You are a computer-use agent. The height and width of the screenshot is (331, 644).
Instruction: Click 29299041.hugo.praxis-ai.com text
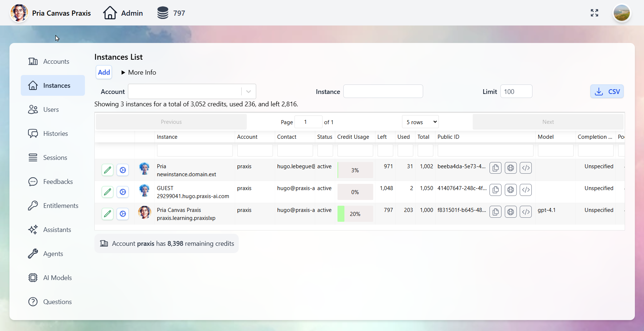[x=193, y=196]
